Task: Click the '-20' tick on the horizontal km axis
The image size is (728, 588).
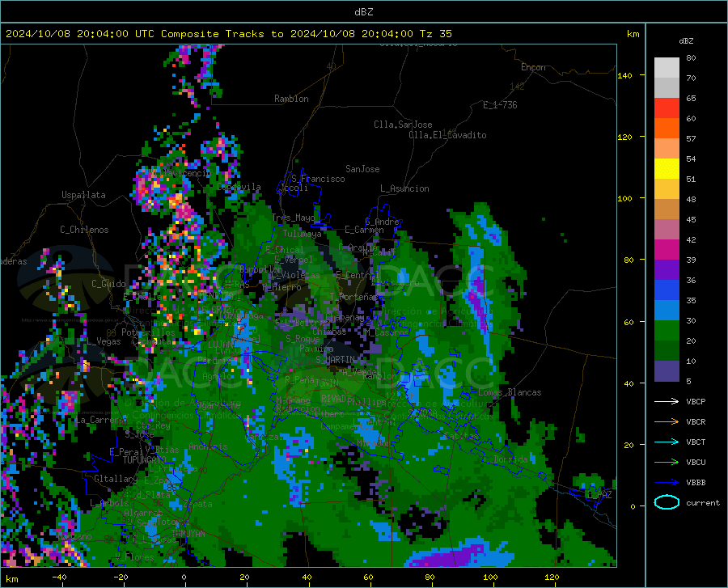Action: [x=121, y=577]
